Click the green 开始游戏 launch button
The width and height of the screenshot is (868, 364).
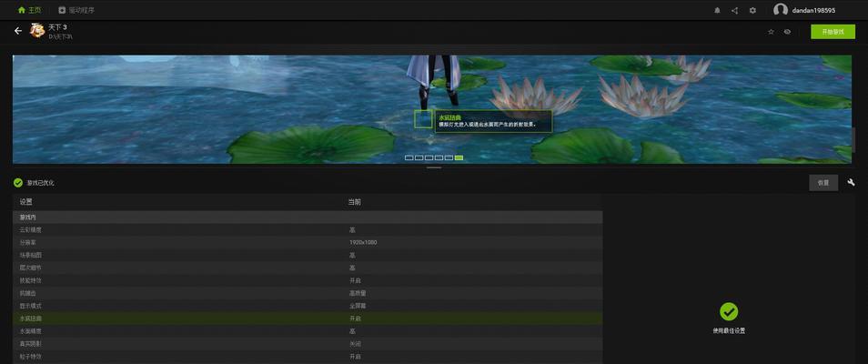tap(833, 32)
